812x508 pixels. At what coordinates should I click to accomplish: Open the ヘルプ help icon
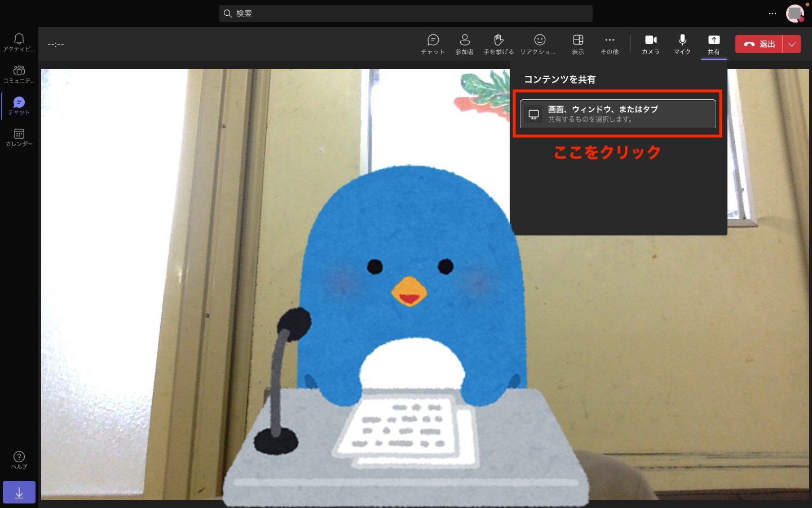(19, 460)
